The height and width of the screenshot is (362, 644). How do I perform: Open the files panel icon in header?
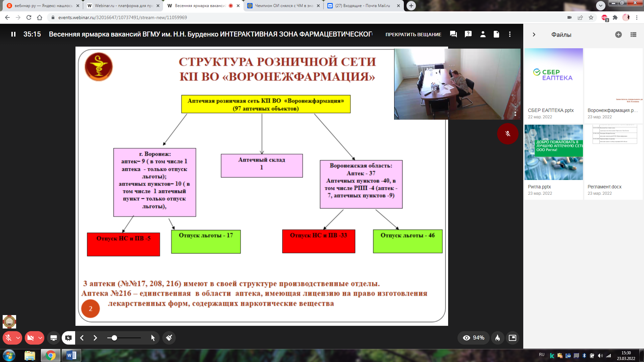pyautogui.click(x=496, y=34)
